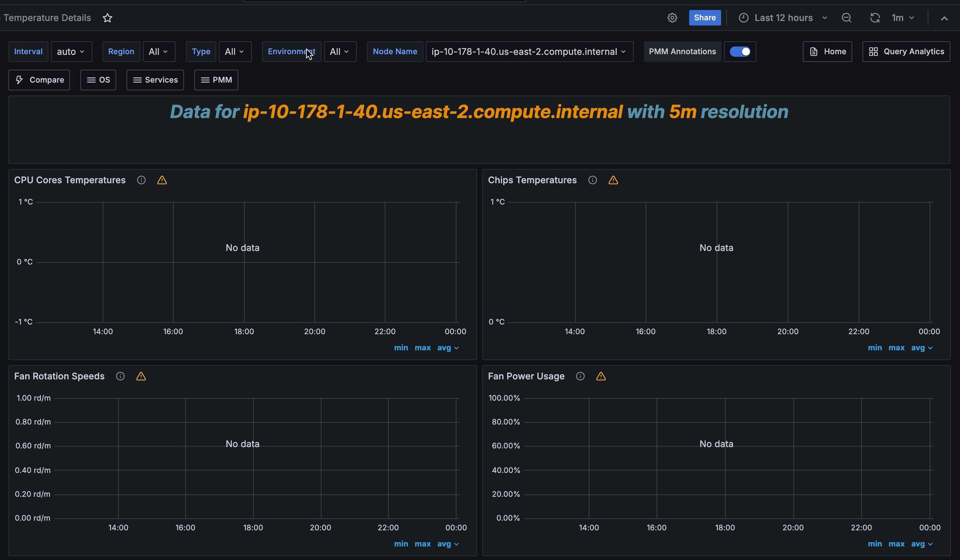The height and width of the screenshot is (560, 960).
Task: Open the 1m refresh interval dropdown
Action: pos(903,18)
